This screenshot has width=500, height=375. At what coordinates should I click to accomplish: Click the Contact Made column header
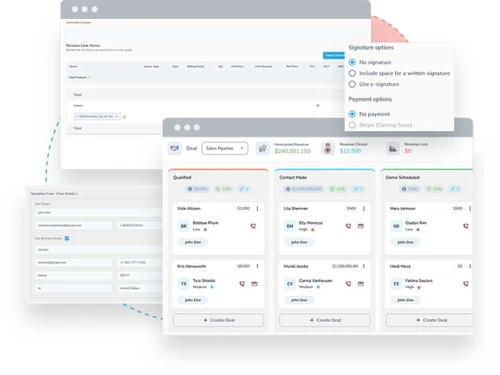tap(293, 177)
